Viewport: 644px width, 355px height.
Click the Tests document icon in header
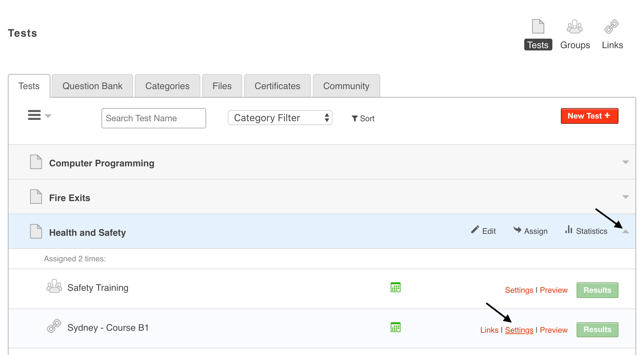tap(538, 27)
